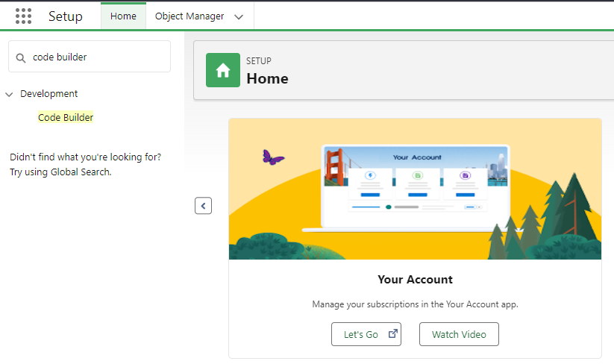This screenshot has height=364, width=614.
Task: Click the Home page heading
Action: (267, 78)
